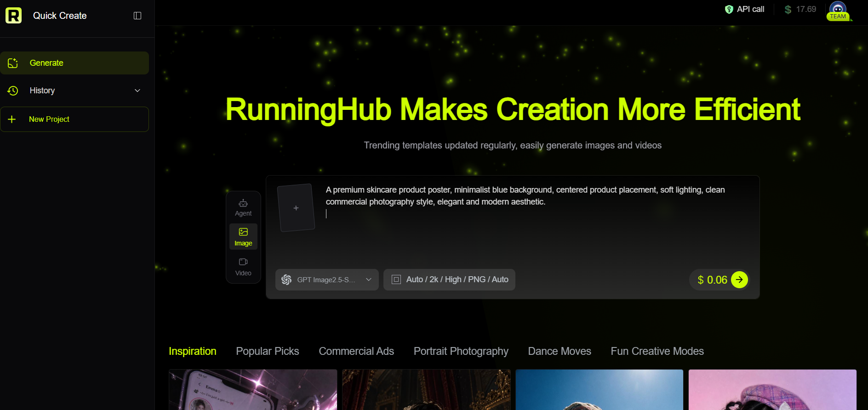Open the phone chat template thumbnail
Screen dimensions: 868x410
253,390
